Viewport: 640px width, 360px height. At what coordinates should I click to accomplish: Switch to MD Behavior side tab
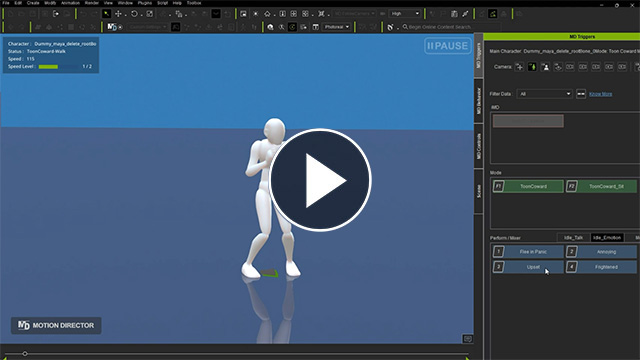coord(479,100)
